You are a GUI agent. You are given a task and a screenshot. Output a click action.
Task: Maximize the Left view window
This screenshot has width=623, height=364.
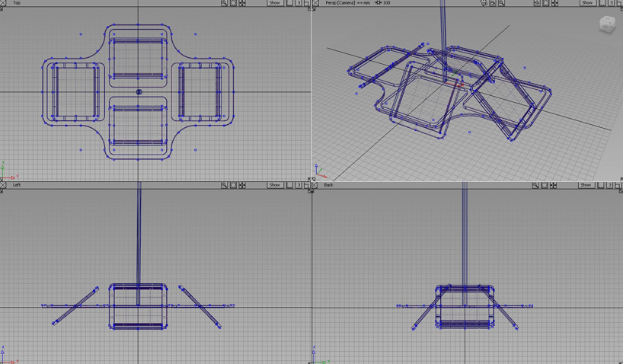point(307,186)
